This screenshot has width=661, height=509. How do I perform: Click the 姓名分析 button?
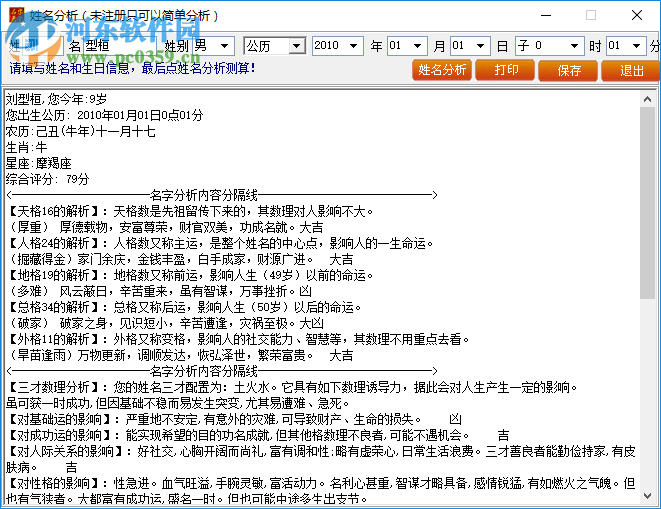(442, 70)
